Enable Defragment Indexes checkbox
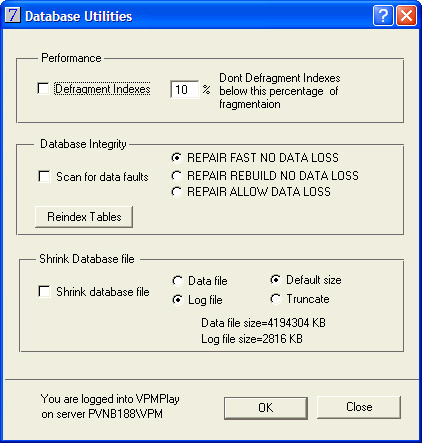The height and width of the screenshot is (443, 422). tap(43, 89)
